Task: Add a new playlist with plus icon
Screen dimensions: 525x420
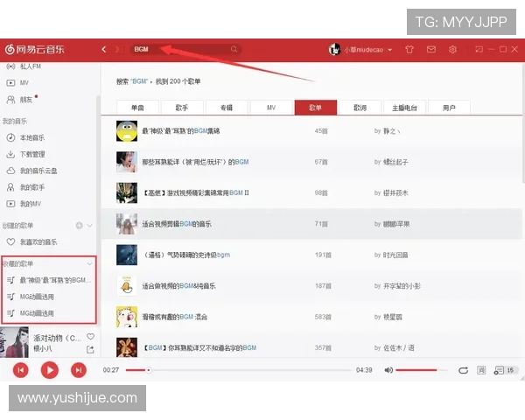Action: point(79,226)
